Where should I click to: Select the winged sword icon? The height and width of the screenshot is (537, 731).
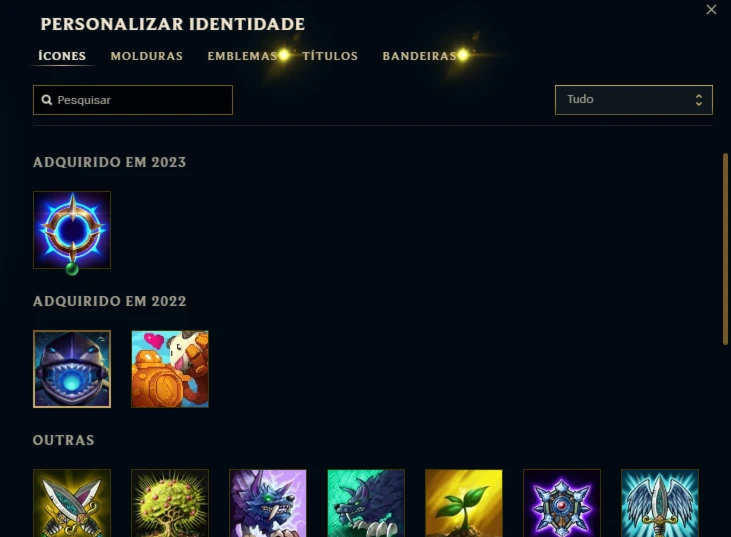pos(660,503)
